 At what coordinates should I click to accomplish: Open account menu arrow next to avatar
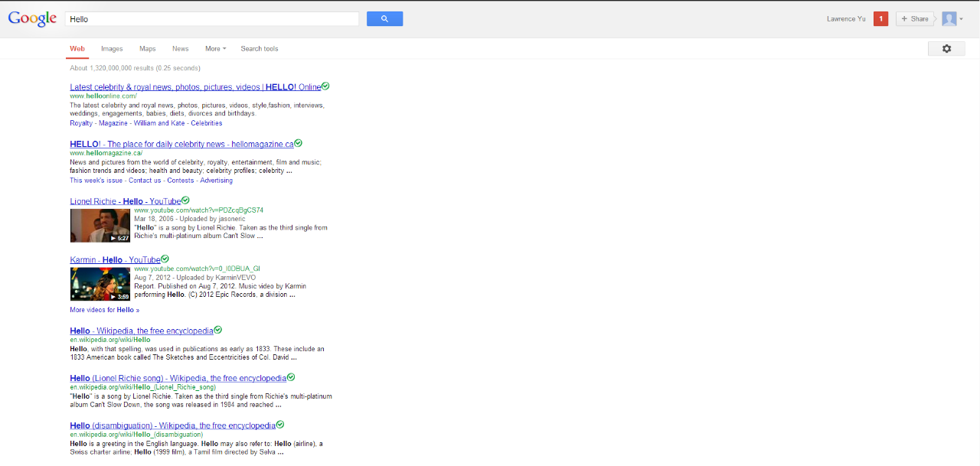point(962,19)
